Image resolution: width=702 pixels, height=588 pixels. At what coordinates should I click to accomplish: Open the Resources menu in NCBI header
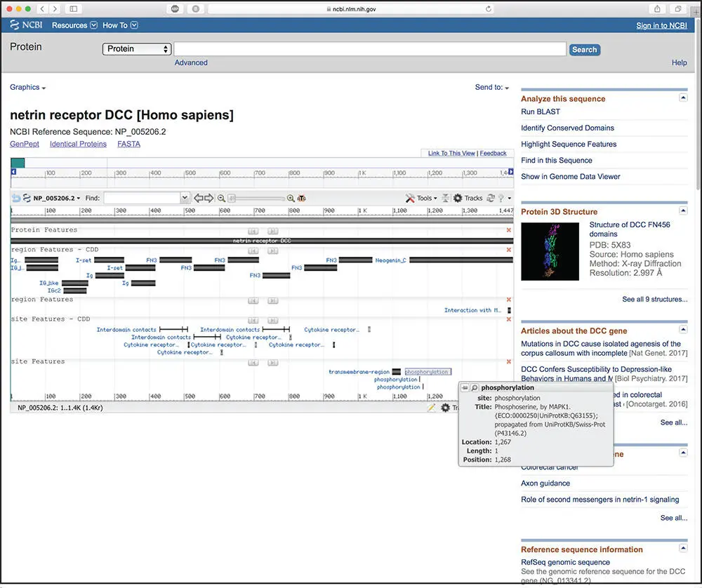(x=74, y=25)
